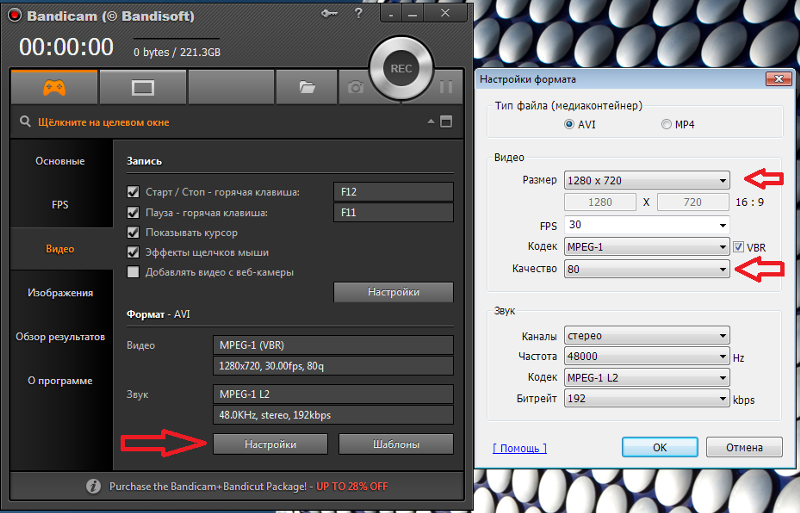Open Bandicam help question mark

359,14
